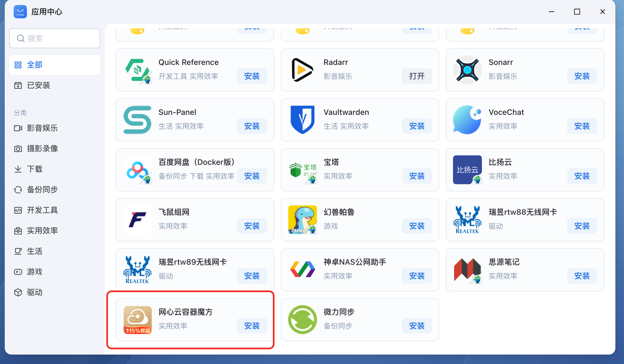Click the 微力同步 app title

(x=339, y=312)
